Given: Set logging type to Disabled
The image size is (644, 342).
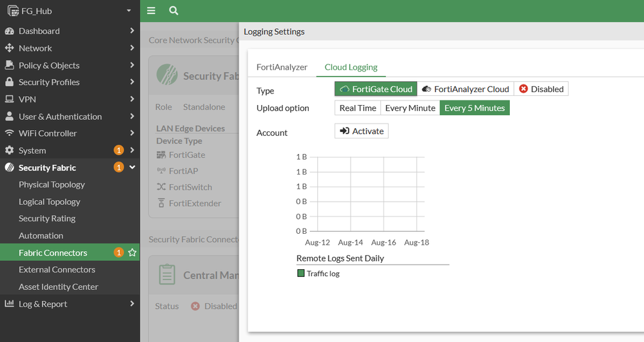Looking at the screenshot, I should pyautogui.click(x=541, y=89).
